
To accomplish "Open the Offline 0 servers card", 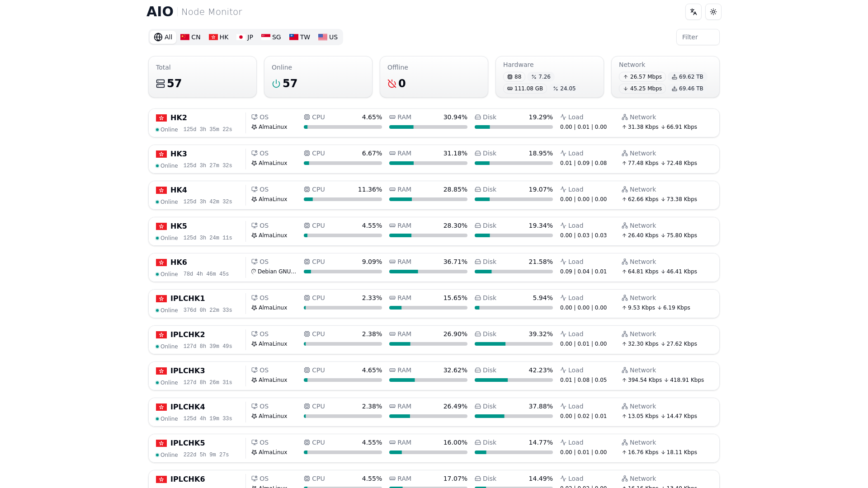I will point(434,77).
